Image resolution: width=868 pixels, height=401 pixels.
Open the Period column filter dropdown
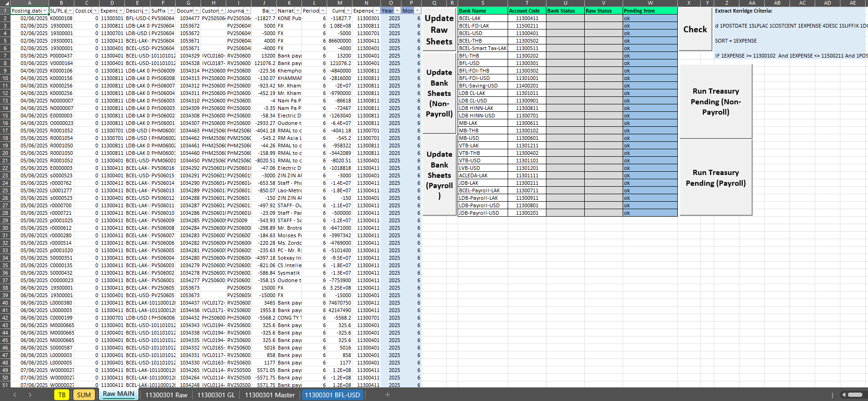323,10
